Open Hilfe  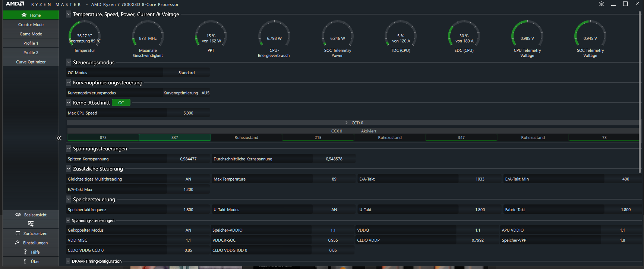pos(31,252)
